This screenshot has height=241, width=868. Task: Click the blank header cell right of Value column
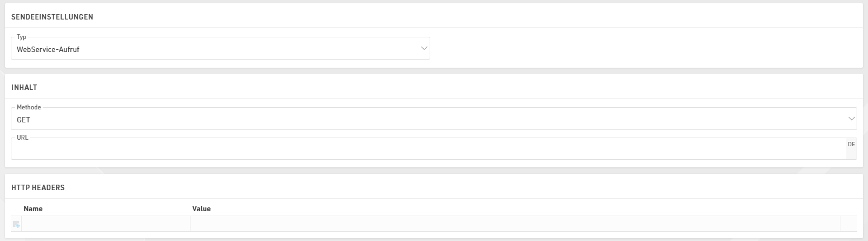tap(848, 209)
